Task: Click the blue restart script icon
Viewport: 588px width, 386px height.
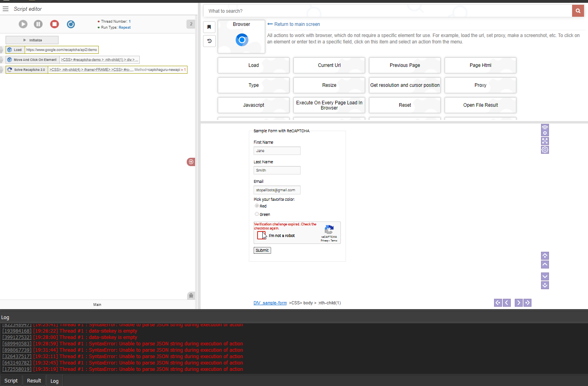Action: pos(71,24)
